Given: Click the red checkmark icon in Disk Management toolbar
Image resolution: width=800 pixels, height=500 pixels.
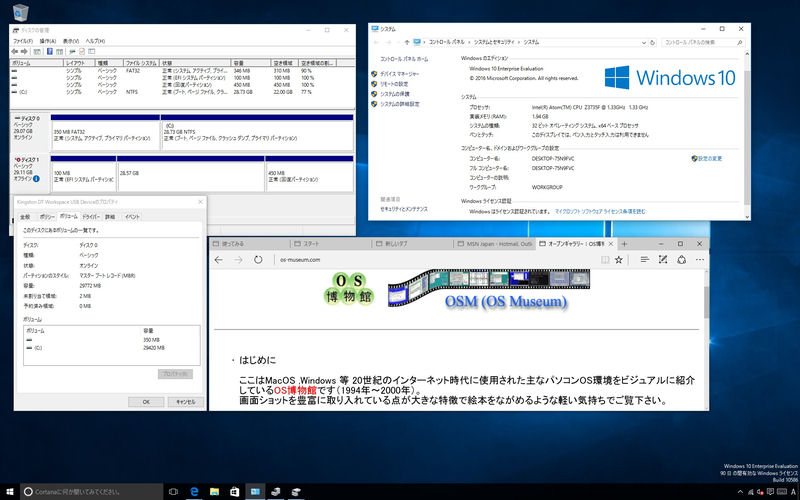Looking at the screenshot, I should pos(81,52).
